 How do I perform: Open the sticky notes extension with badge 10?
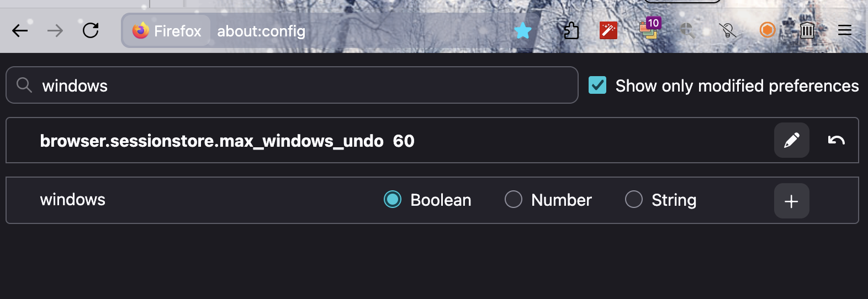coord(649,30)
